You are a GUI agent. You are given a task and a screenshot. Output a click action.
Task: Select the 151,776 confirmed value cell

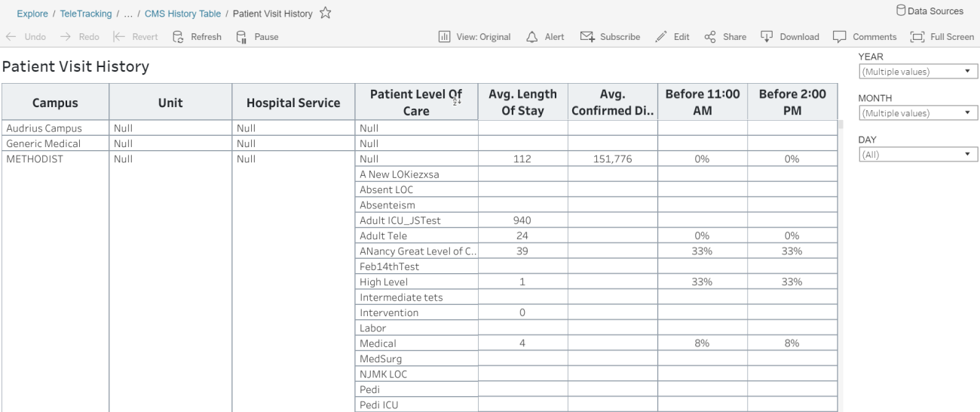pos(613,159)
